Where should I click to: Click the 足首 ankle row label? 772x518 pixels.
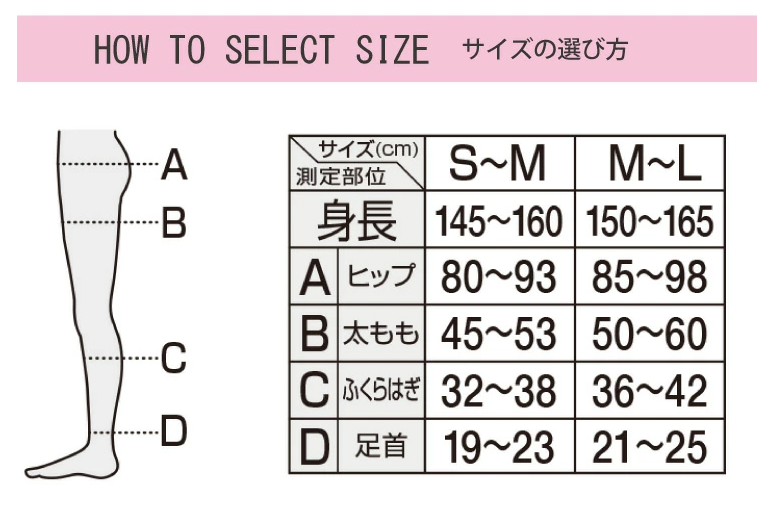[381, 446]
